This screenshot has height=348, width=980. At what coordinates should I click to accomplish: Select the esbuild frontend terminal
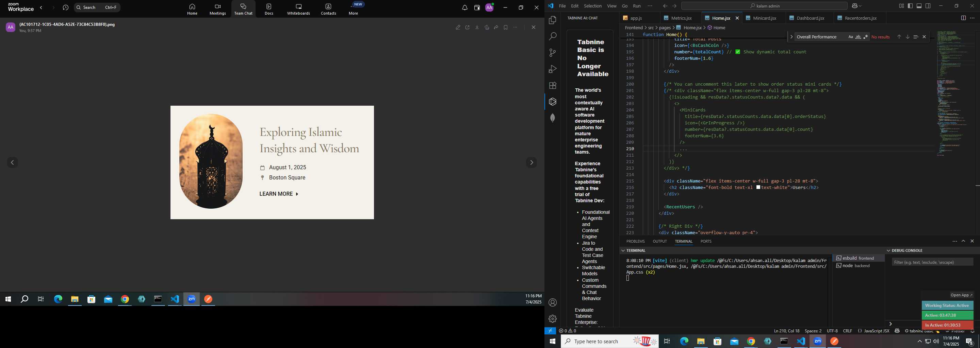858,258
